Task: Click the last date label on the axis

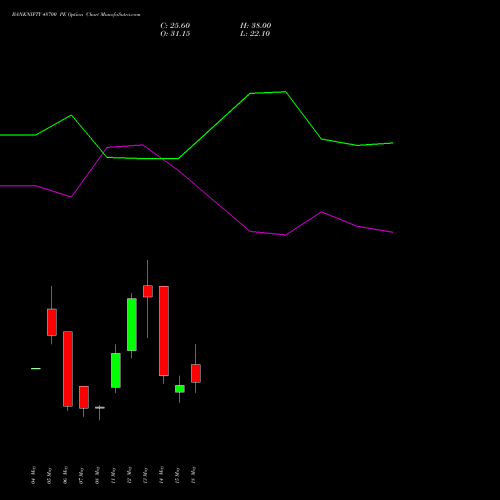Action: coord(193,475)
